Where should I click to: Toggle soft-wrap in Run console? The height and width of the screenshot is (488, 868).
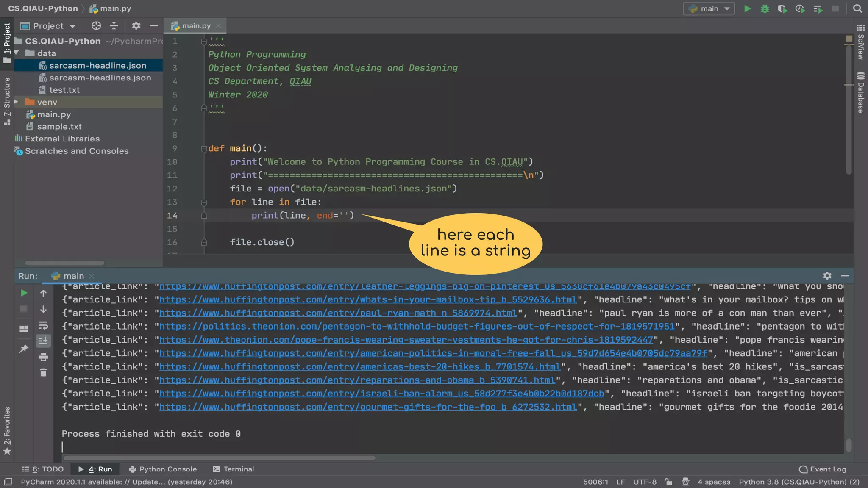(x=43, y=325)
